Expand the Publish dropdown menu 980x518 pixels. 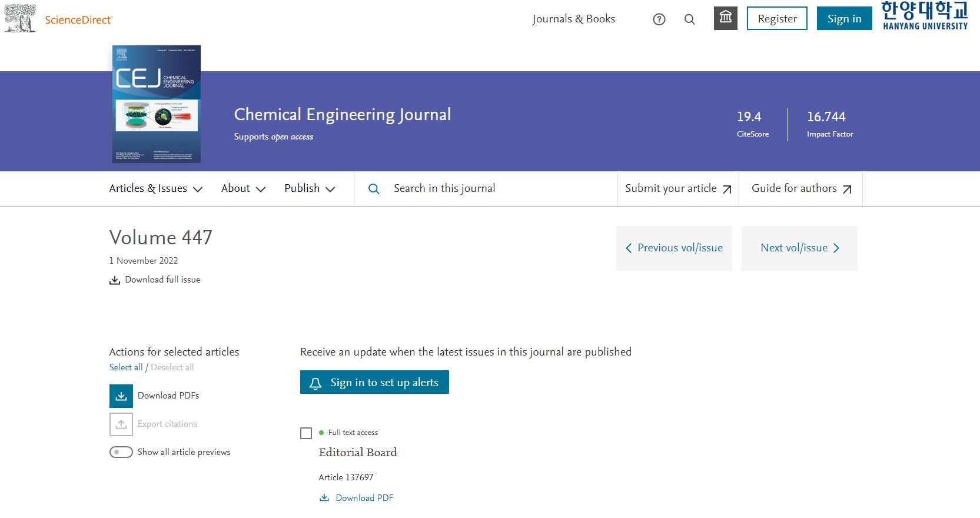310,189
